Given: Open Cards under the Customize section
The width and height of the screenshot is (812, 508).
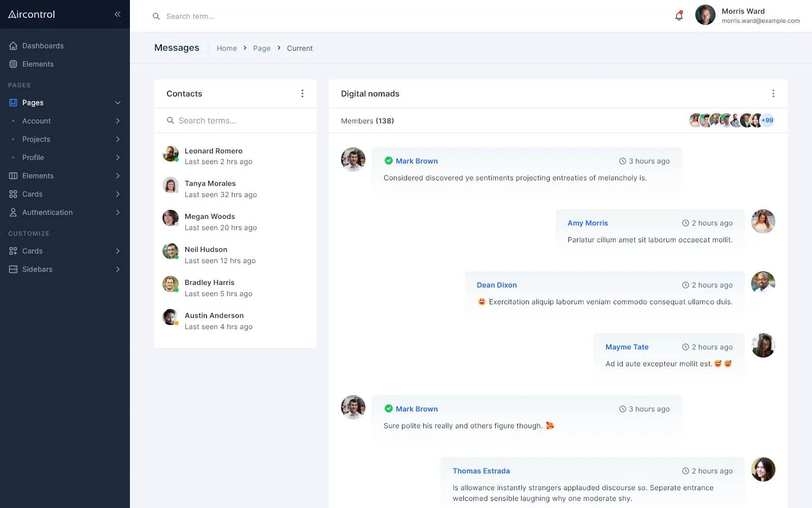Looking at the screenshot, I should 65,251.
